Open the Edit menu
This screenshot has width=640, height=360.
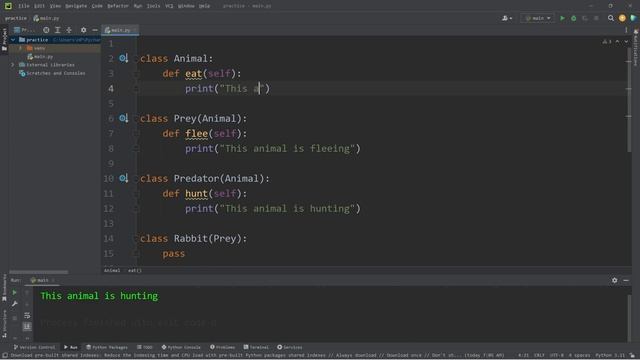click(39, 6)
